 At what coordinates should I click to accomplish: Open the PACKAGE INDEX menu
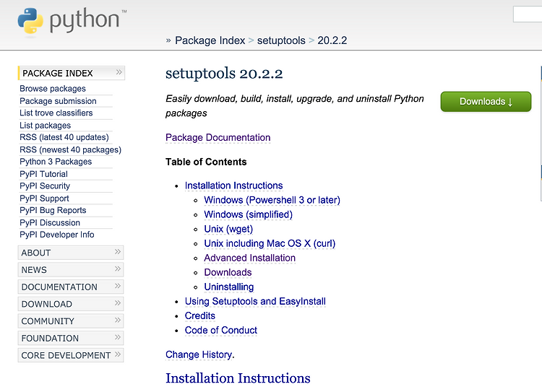[x=72, y=73]
